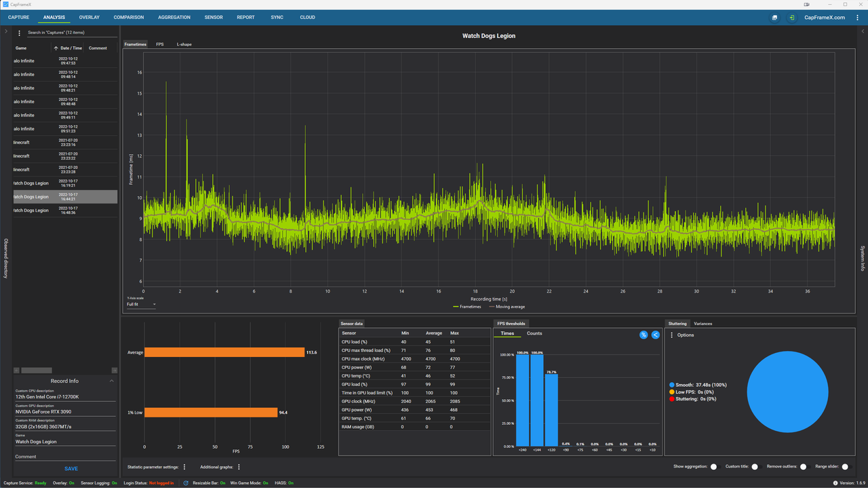868x488 pixels.
Task: Switch to the CAPTURE tab
Action: (19, 18)
